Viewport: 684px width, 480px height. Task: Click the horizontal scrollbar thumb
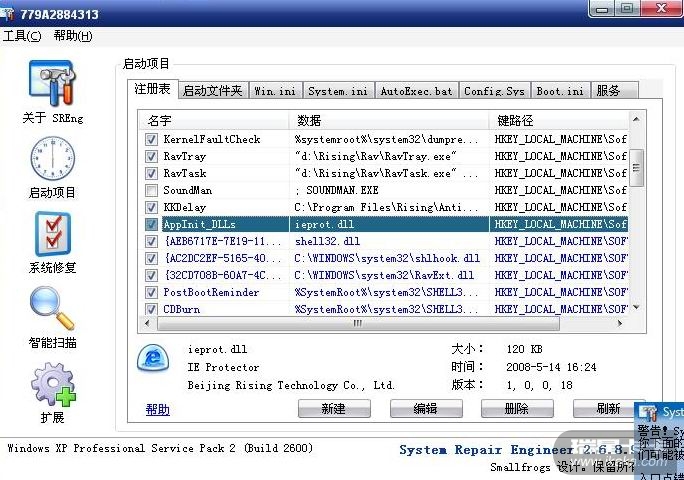coord(358,323)
